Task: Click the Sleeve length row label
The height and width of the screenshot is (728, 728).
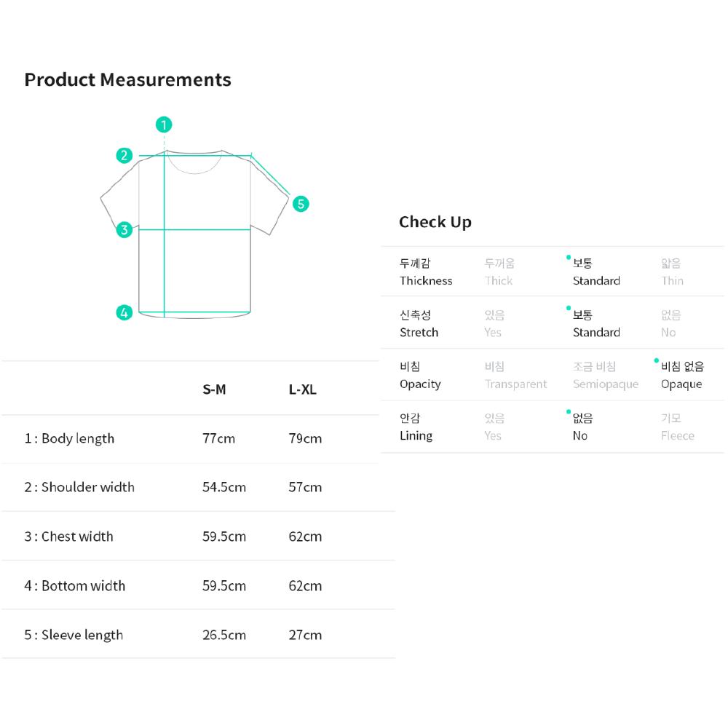Action: pyautogui.click(x=74, y=635)
